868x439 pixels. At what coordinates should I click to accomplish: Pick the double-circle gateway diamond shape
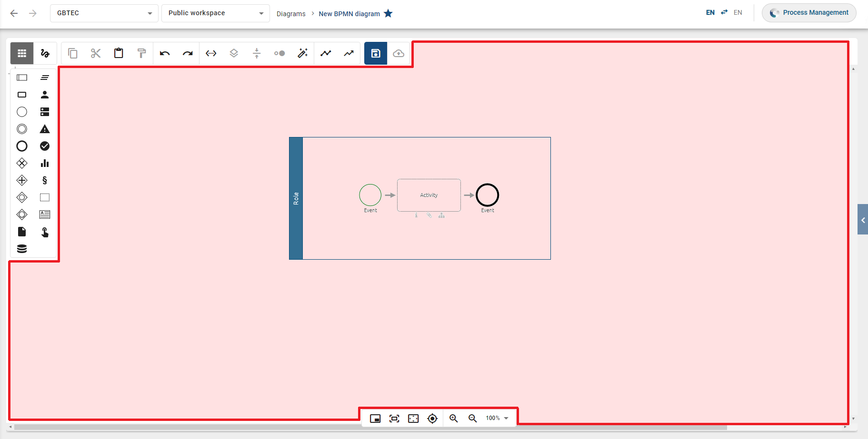22,215
